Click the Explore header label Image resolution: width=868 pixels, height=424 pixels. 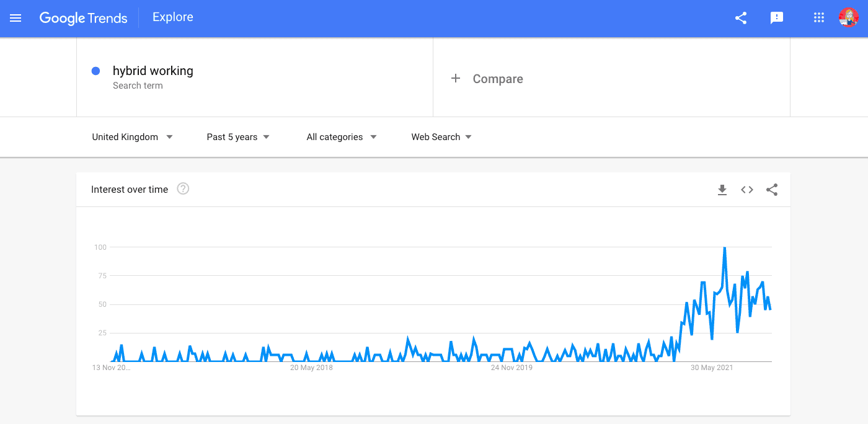173,17
